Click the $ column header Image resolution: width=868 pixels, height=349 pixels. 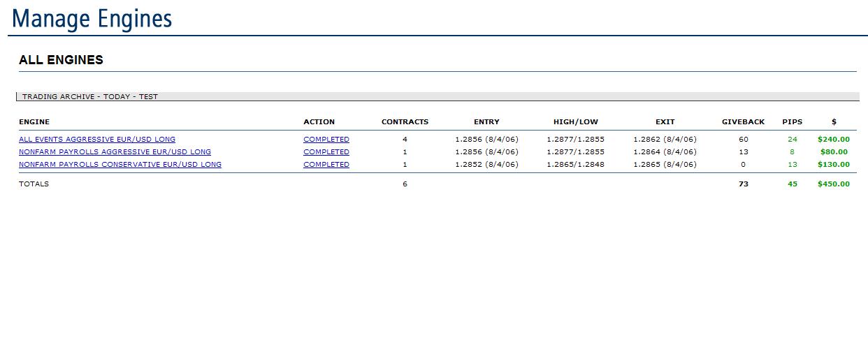834,121
